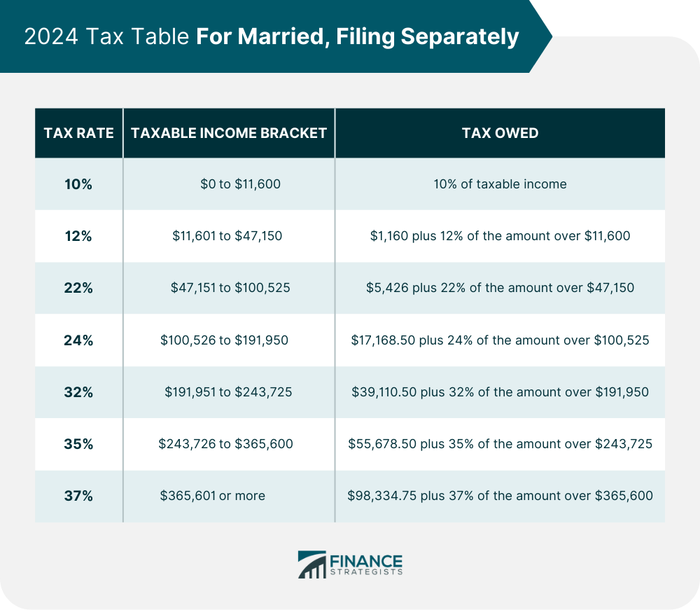Select the $191,951 to $243,725 bracket cell

[x=228, y=392]
